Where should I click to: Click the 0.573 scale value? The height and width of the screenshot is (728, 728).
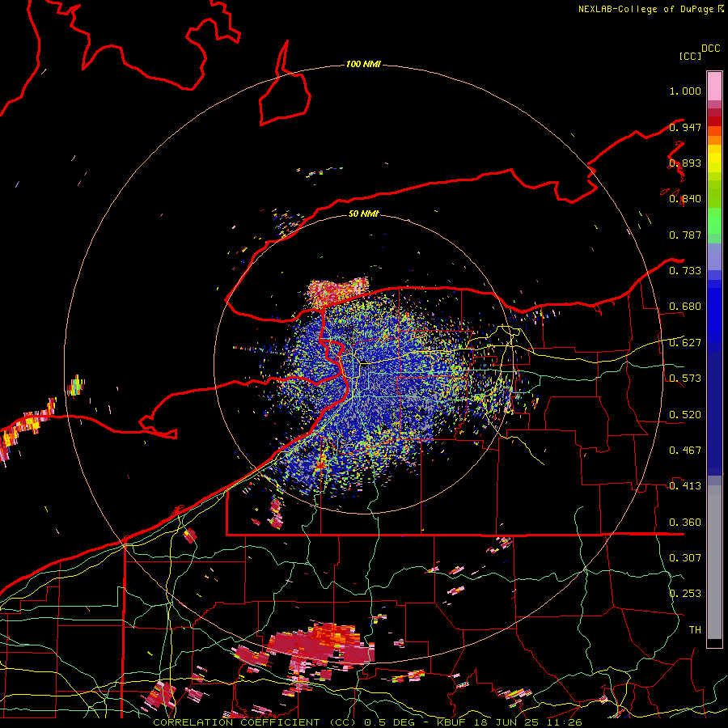(x=685, y=379)
